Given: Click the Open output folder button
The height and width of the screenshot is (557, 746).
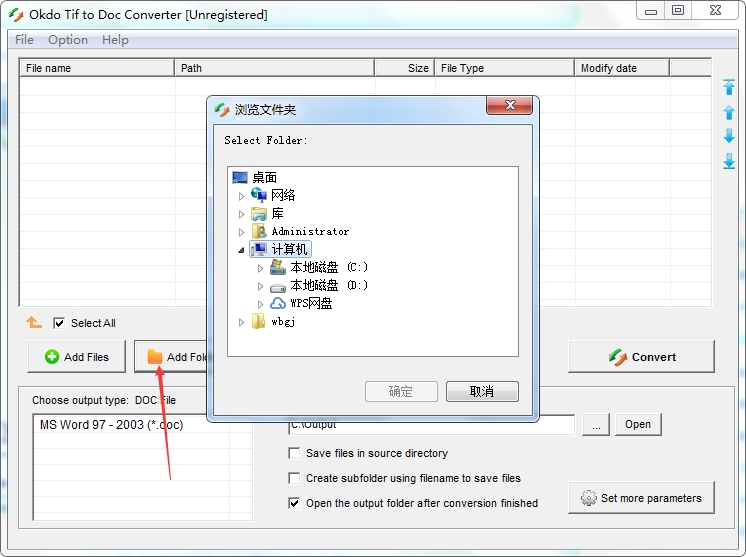Looking at the screenshot, I should 638,424.
